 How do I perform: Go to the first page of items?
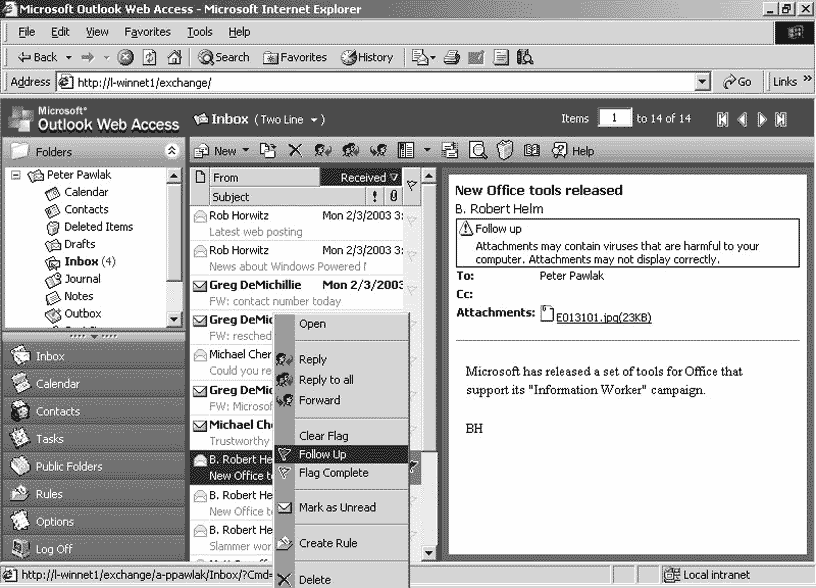coord(722,120)
